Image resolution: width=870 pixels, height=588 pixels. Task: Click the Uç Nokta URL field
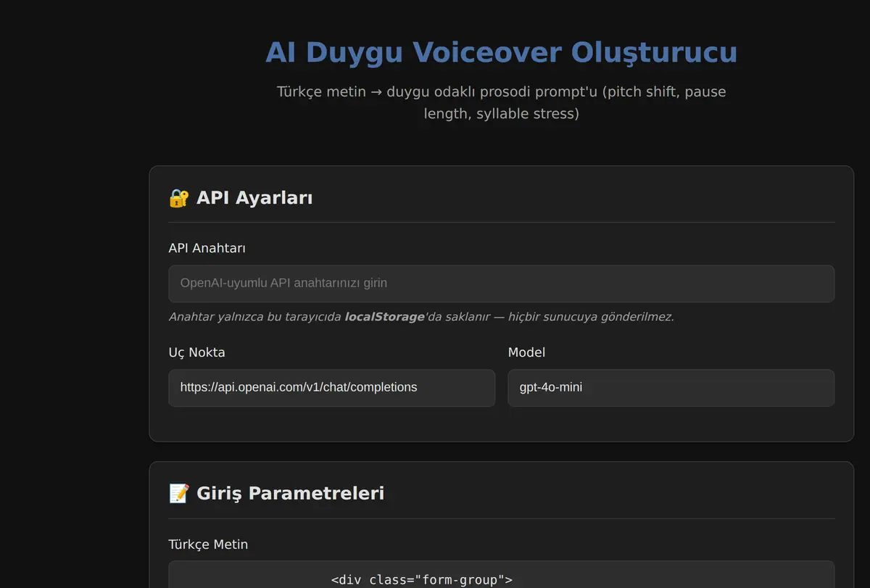332,388
